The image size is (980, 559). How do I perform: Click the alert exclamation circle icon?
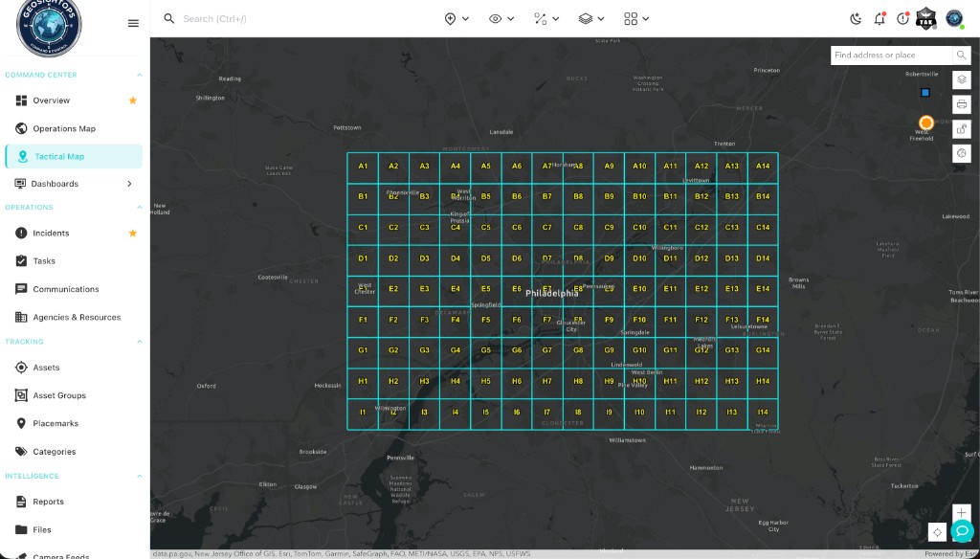[902, 19]
